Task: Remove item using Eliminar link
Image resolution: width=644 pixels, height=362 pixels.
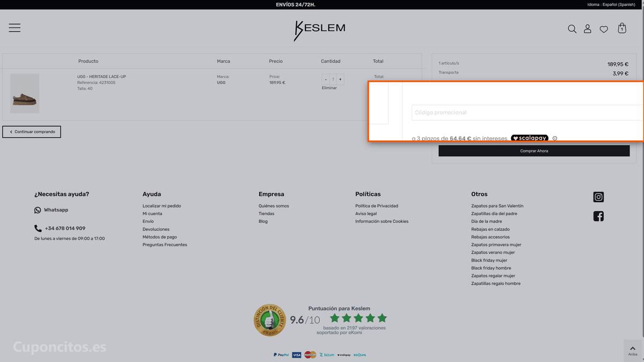Action: point(330,88)
